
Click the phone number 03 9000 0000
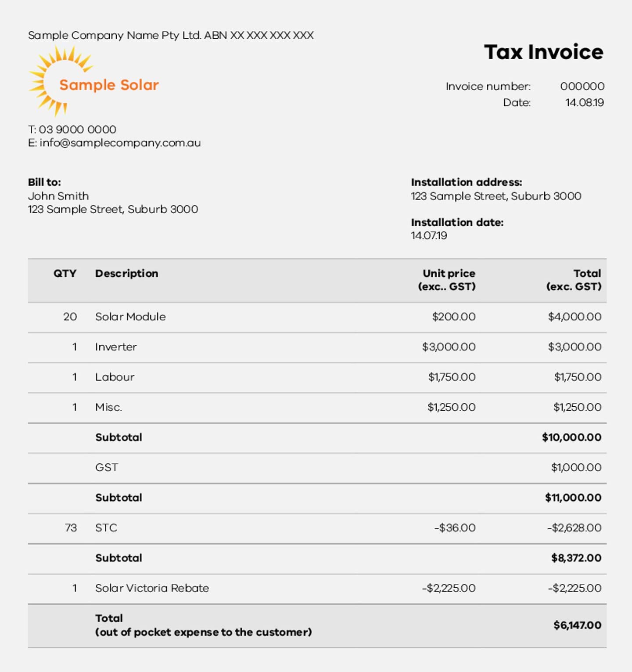coord(77,130)
